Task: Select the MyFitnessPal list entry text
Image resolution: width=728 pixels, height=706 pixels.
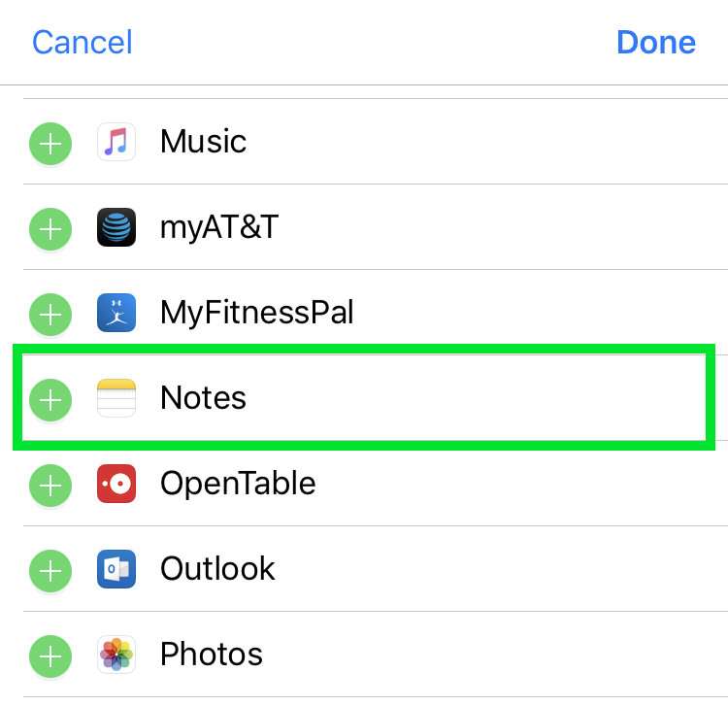Action: click(256, 314)
